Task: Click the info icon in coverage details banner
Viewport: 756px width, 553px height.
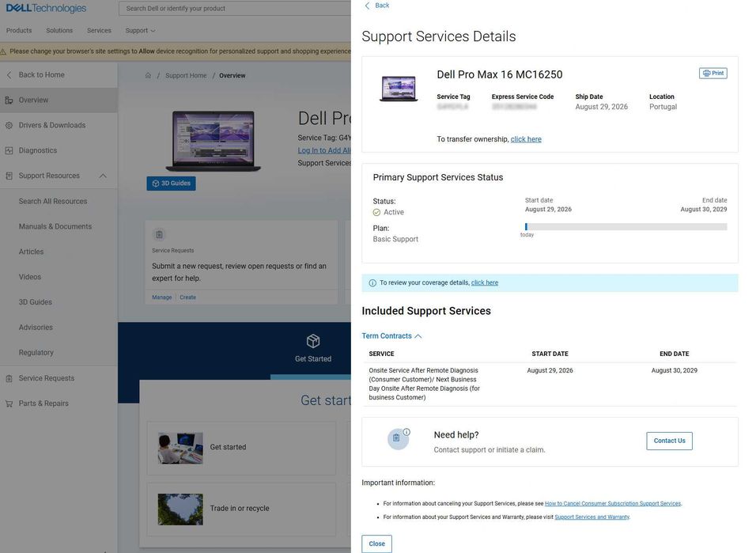Action: click(x=372, y=283)
